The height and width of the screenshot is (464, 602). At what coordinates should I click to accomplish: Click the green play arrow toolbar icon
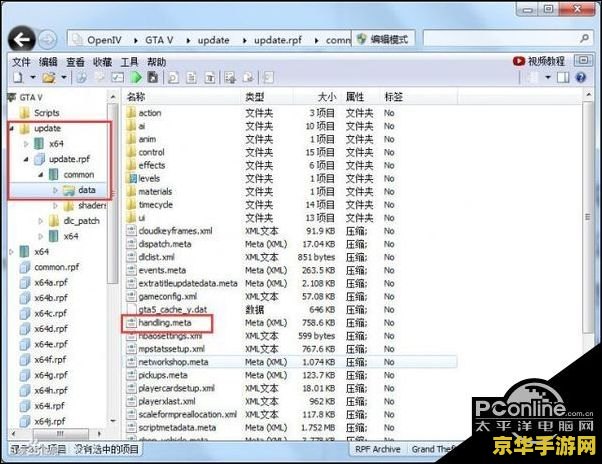point(136,78)
